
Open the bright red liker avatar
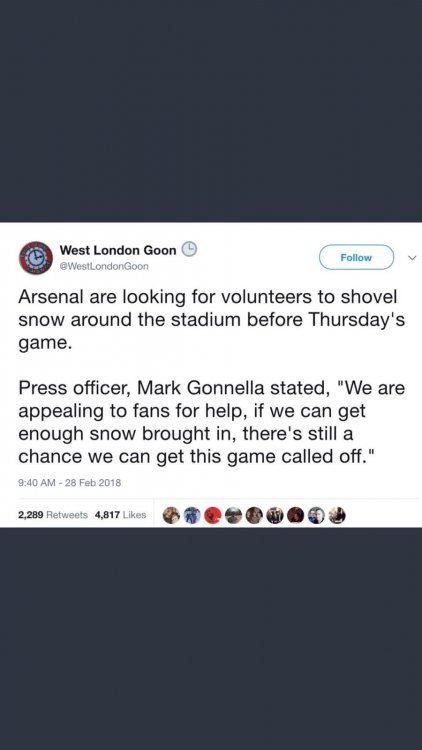[213, 515]
